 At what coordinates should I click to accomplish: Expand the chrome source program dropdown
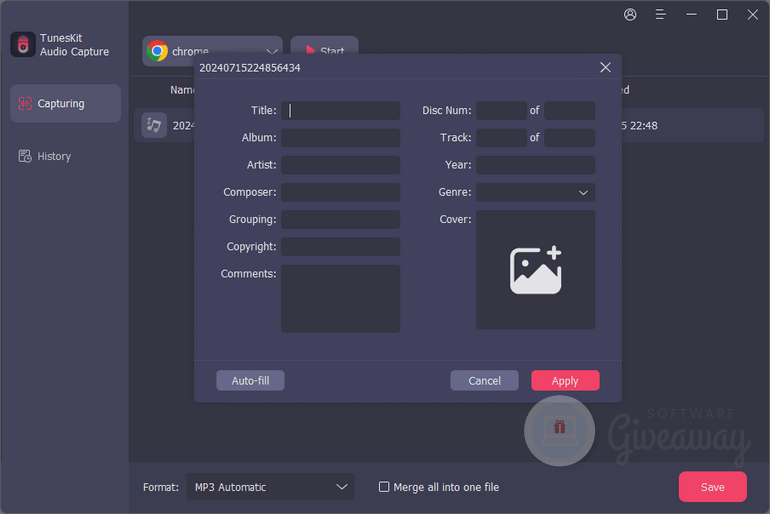tap(272, 51)
